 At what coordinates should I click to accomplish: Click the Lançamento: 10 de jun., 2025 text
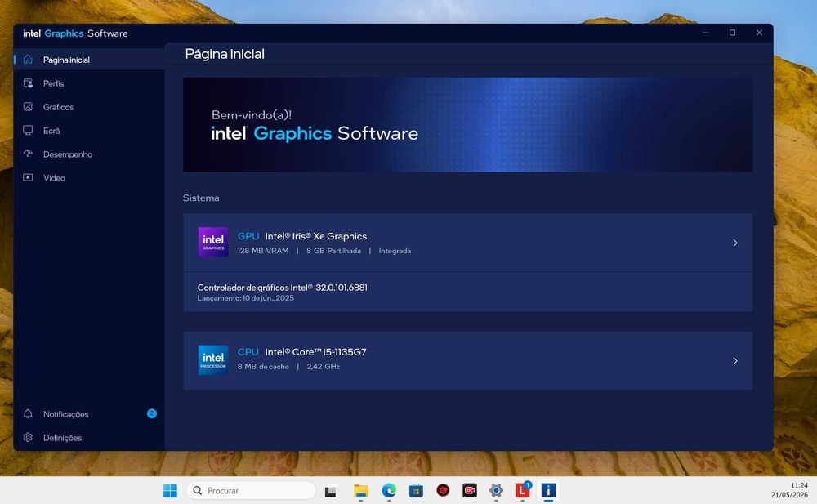245,298
